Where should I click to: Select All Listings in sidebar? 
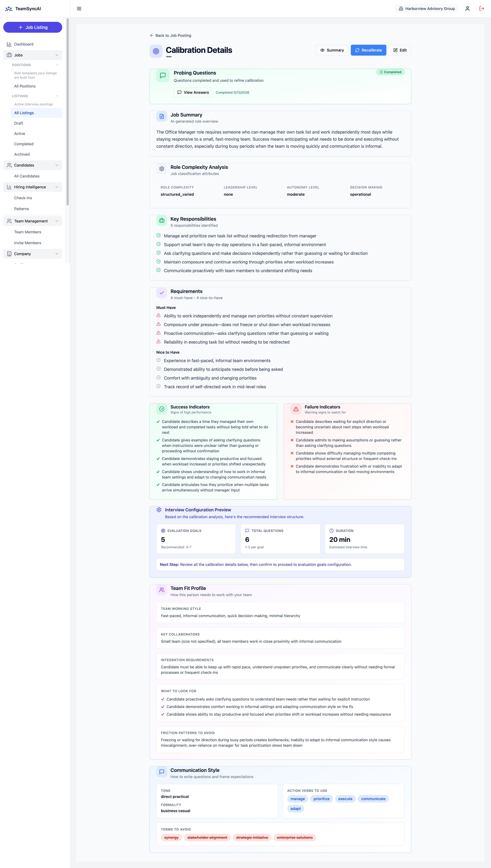point(36,113)
